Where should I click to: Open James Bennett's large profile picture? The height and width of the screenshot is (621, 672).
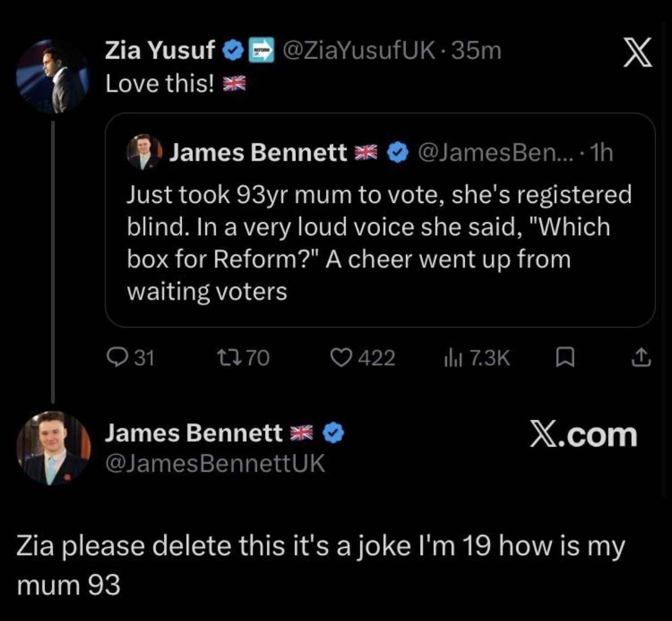pos(53,448)
